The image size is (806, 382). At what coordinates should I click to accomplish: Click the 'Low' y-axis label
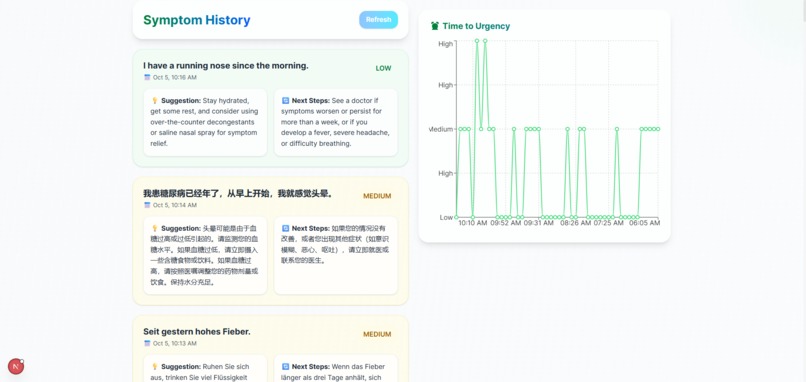click(x=446, y=217)
